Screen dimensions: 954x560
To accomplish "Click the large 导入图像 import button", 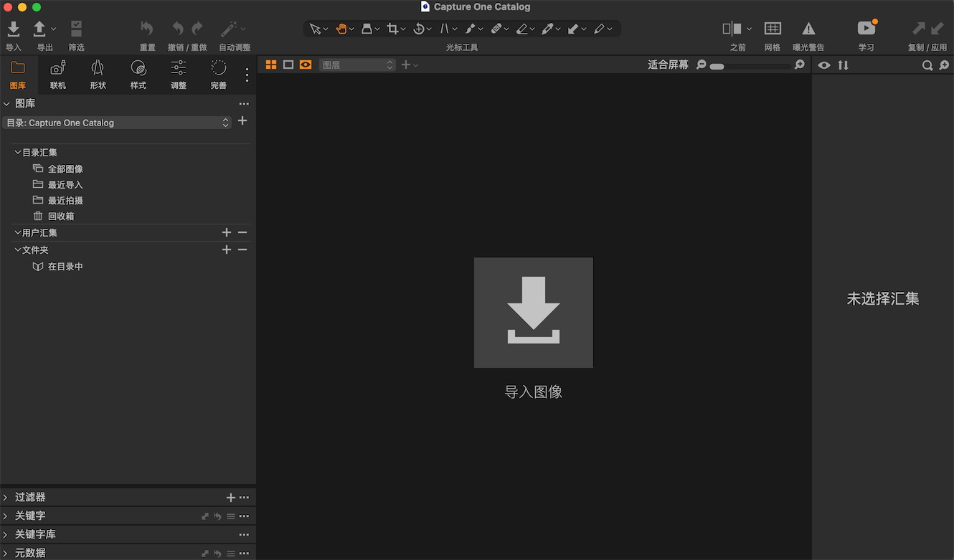I will (x=534, y=313).
